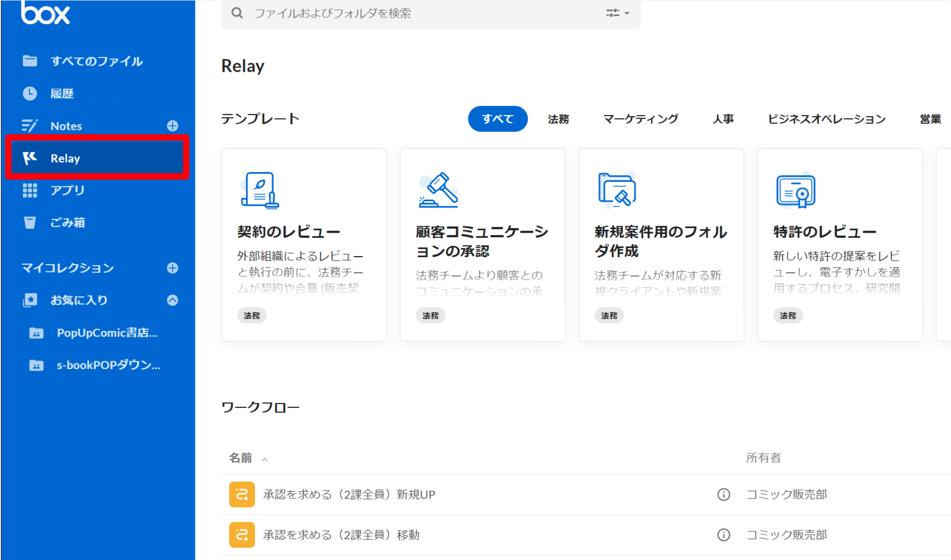Open the search filter options dropdown
951x560 pixels.
(x=618, y=13)
